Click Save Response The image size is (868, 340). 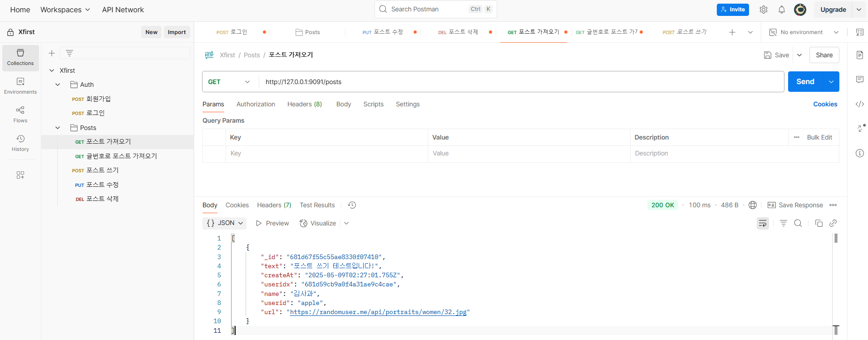[x=795, y=205]
